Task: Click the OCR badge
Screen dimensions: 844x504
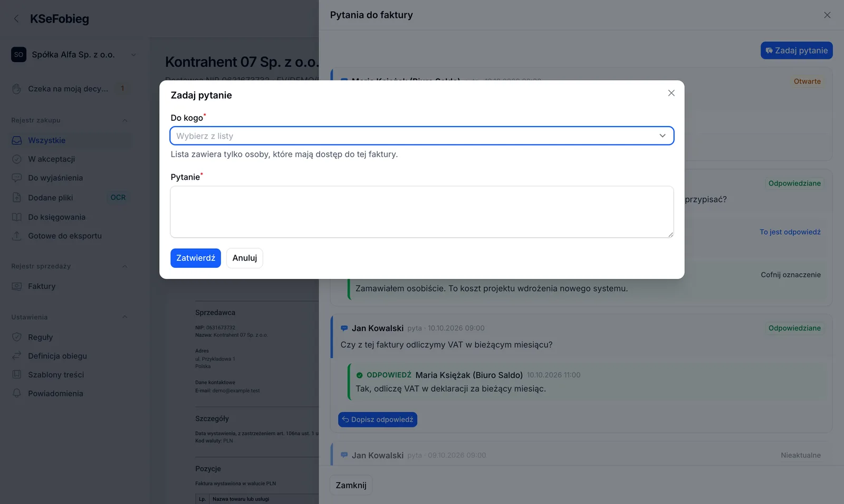Action: pos(118,197)
